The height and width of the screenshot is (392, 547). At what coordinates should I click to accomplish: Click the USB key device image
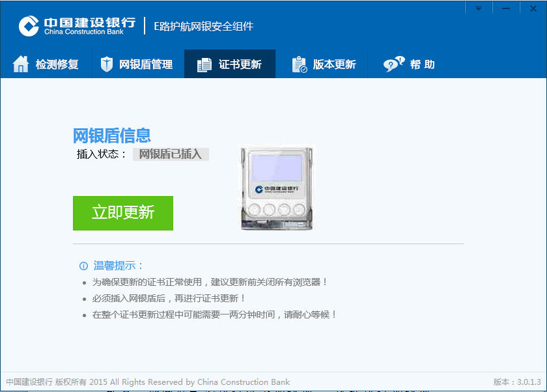(x=277, y=188)
